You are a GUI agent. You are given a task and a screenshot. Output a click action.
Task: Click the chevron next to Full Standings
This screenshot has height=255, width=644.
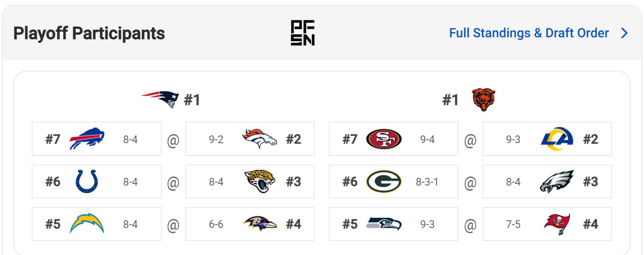pyautogui.click(x=625, y=33)
